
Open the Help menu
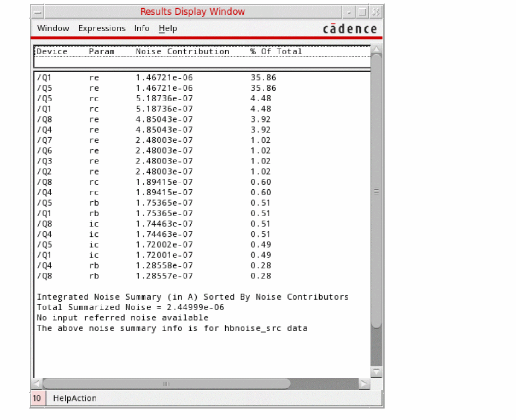pos(168,28)
